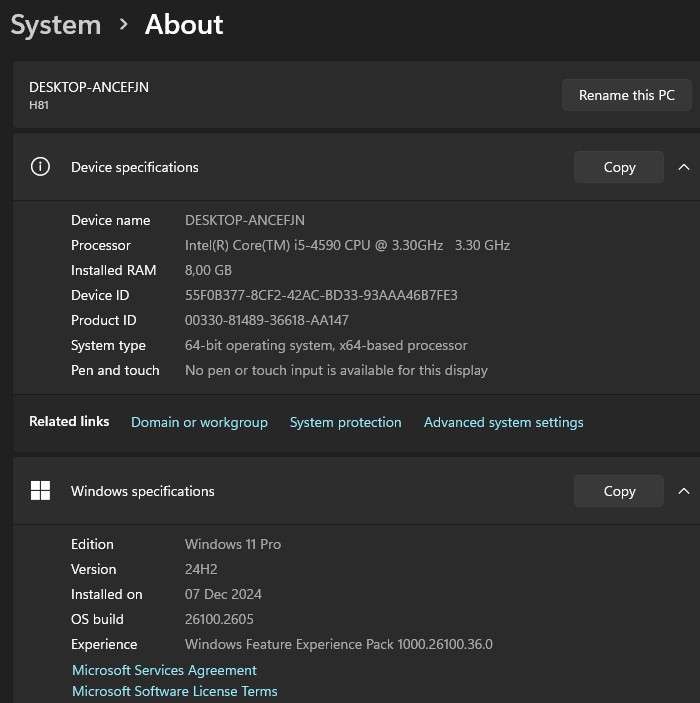Copy the Device specifications

point(619,167)
